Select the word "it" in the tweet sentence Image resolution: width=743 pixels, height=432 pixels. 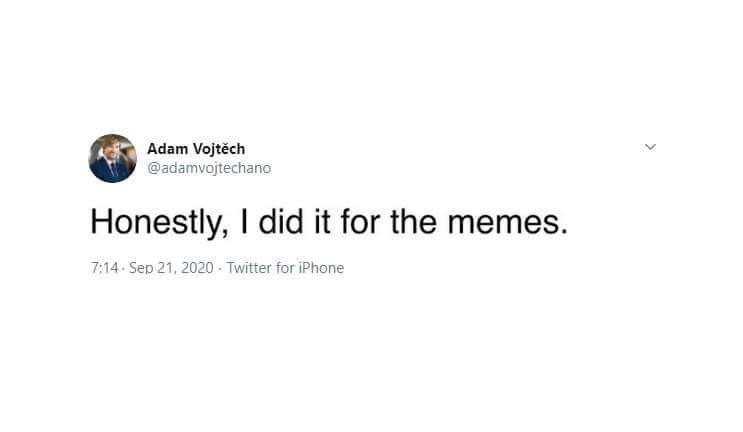coord(322,221)
